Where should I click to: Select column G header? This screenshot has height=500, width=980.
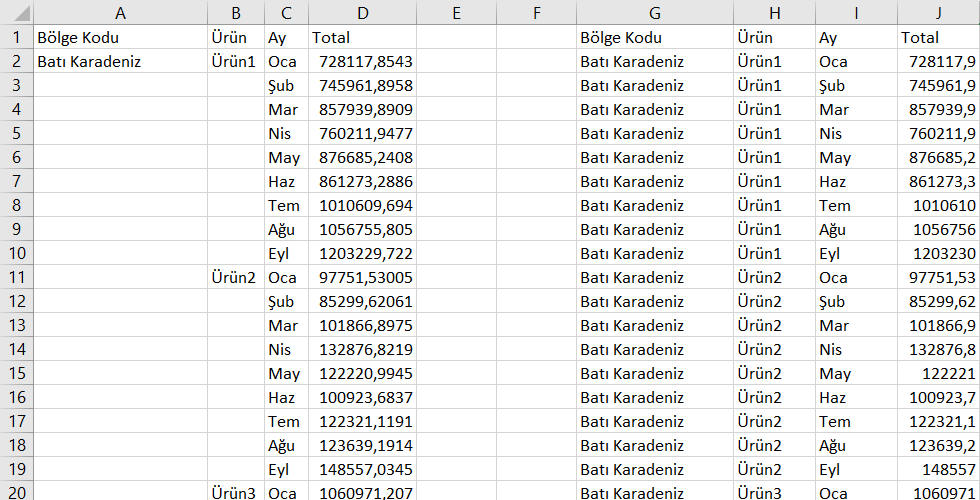(x=655, y=12)
